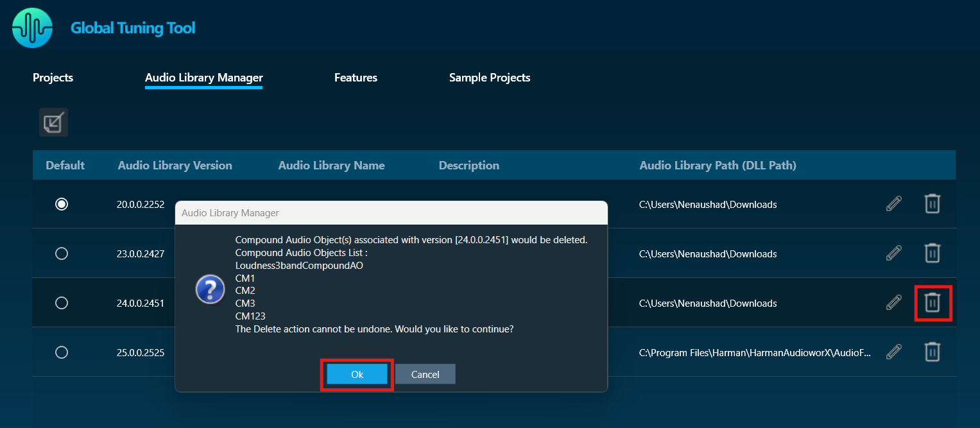Screen dimensions: 980x428
Task: Delete the 25.0.0.2525 audio library
Action: point(932,352)
